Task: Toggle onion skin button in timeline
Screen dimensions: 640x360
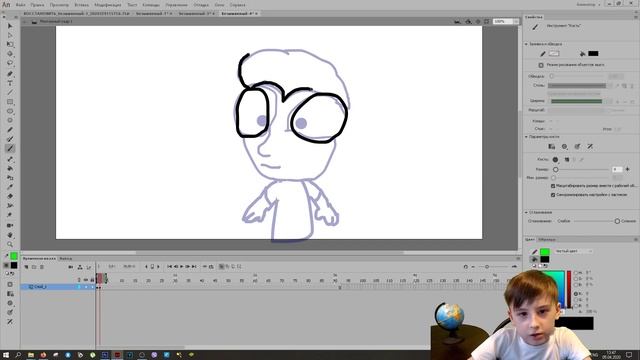Action: 222,267
